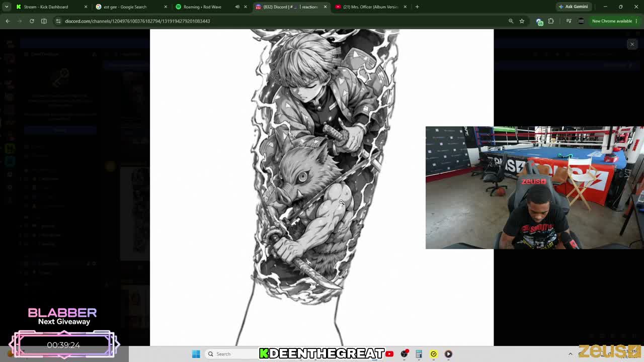Open the media controls icon in toolbar

coord(569,21)
